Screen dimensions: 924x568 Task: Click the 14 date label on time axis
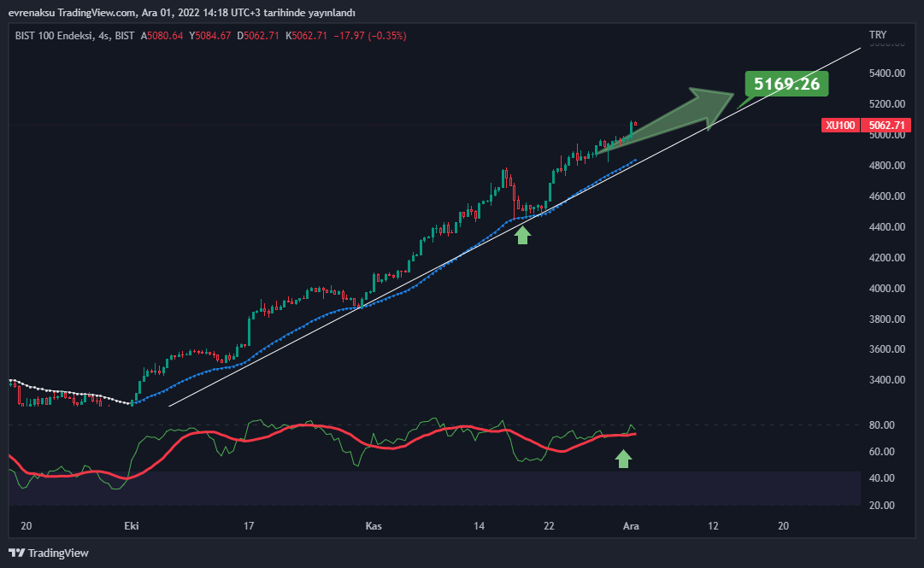pos(479,525)
